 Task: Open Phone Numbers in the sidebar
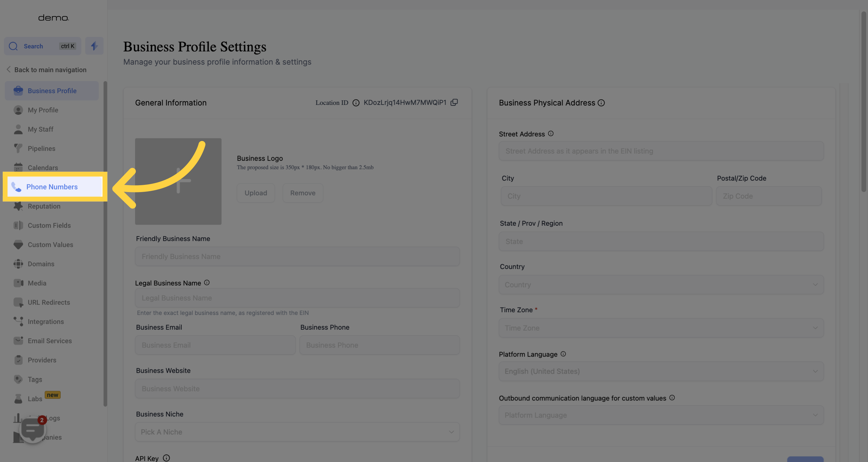pyautogui.click(x=52, y=187)
